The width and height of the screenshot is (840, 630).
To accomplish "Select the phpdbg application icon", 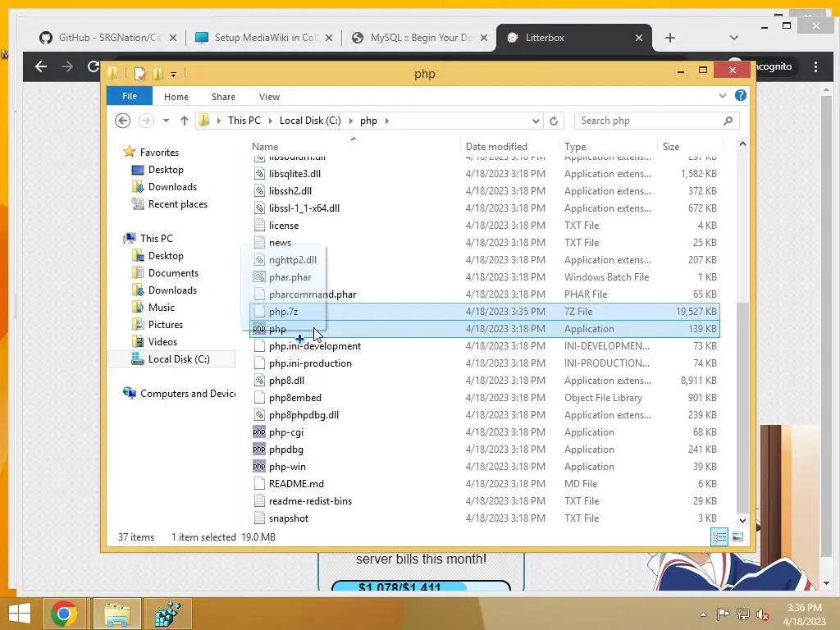I will point(259,449).
